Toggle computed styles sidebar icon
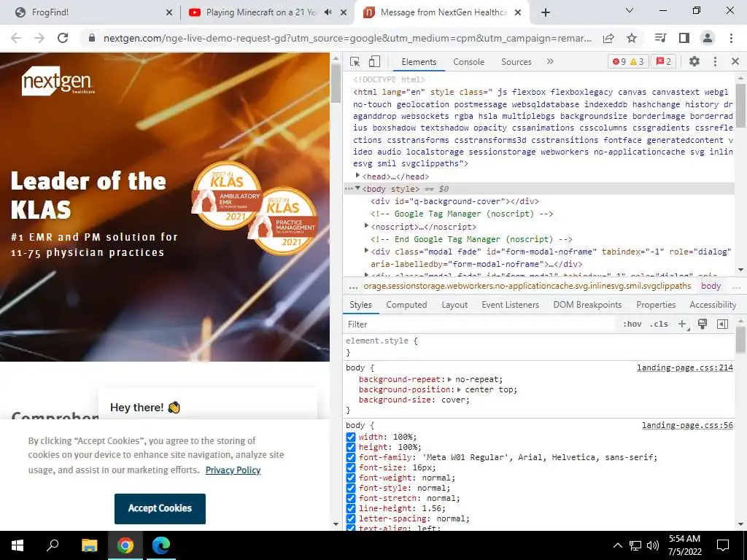Image resolution: width=747 pixels, height=560 pixels. point(723,324)
